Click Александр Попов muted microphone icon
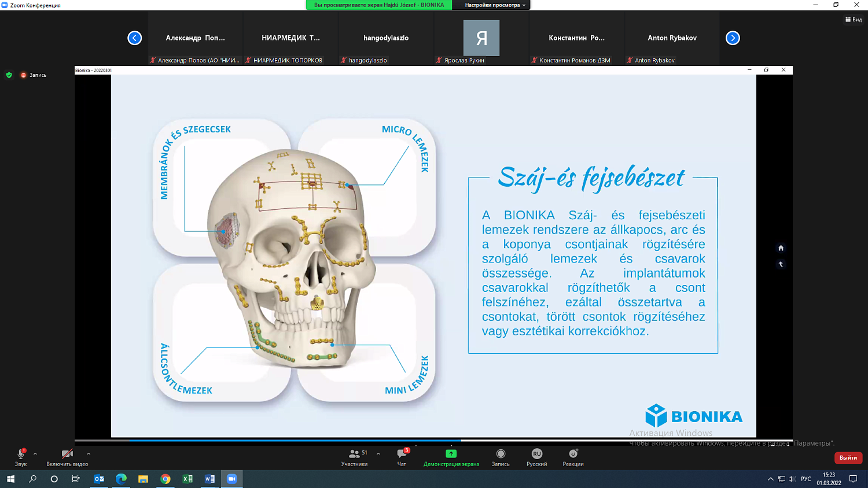Screen dimensions: 868x488 click(x=153, y=60)
